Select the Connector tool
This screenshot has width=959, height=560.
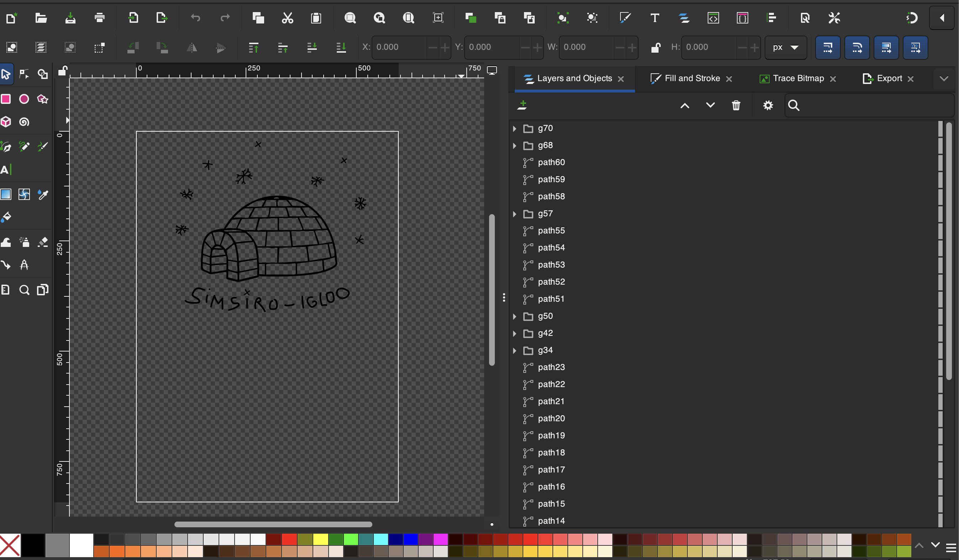6,265
